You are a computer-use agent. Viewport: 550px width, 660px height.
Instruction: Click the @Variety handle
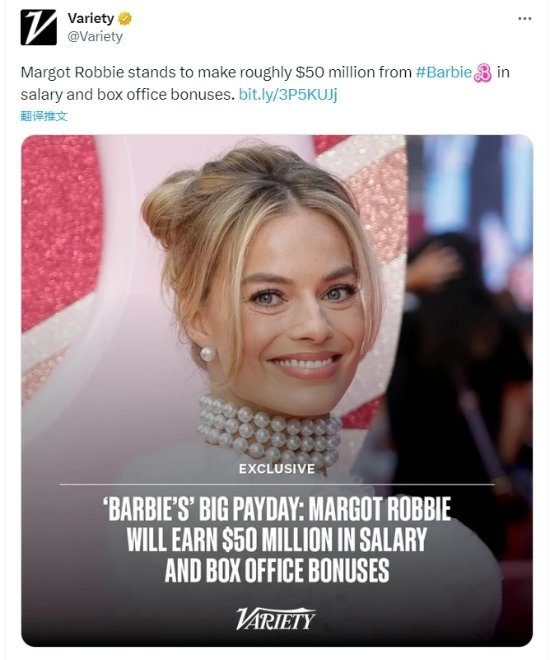pyautogui.click(x=95, y=37)
